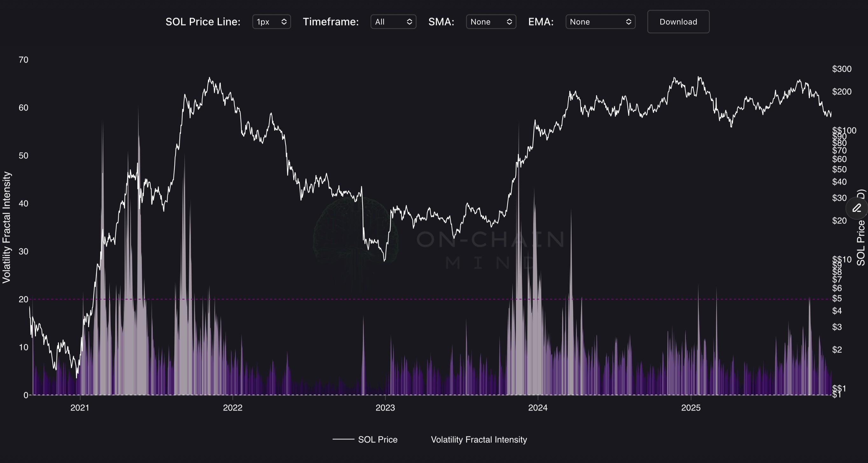Toggle SOL Price series in legend
The image size is (868, 463).
coord(378,439)
